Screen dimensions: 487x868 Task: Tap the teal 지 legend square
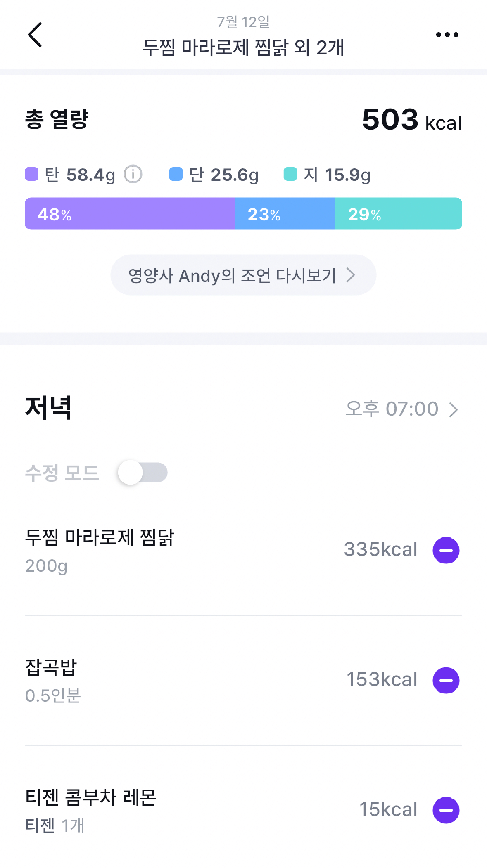coord(290,174)
